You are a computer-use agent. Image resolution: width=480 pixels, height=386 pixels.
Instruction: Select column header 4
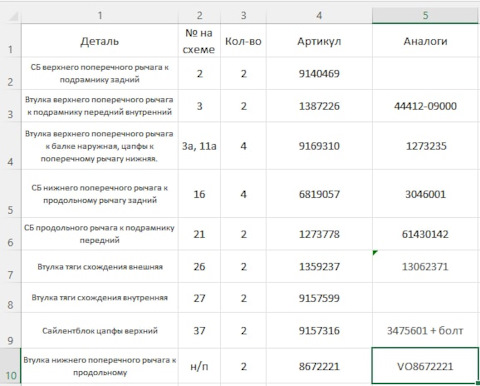pos(319,16)
